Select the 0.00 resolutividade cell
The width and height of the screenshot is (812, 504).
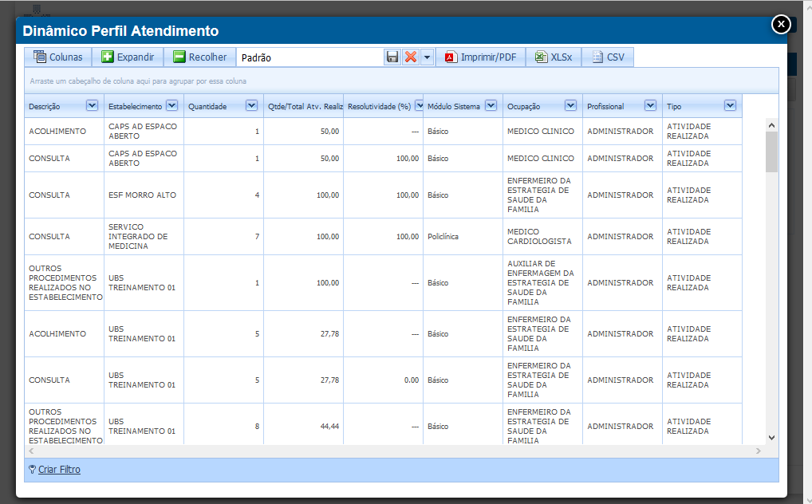pos(383,380)
